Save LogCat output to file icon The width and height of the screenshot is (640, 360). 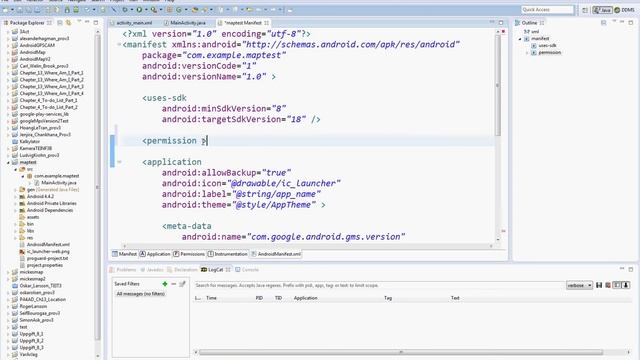coord(599,285)
